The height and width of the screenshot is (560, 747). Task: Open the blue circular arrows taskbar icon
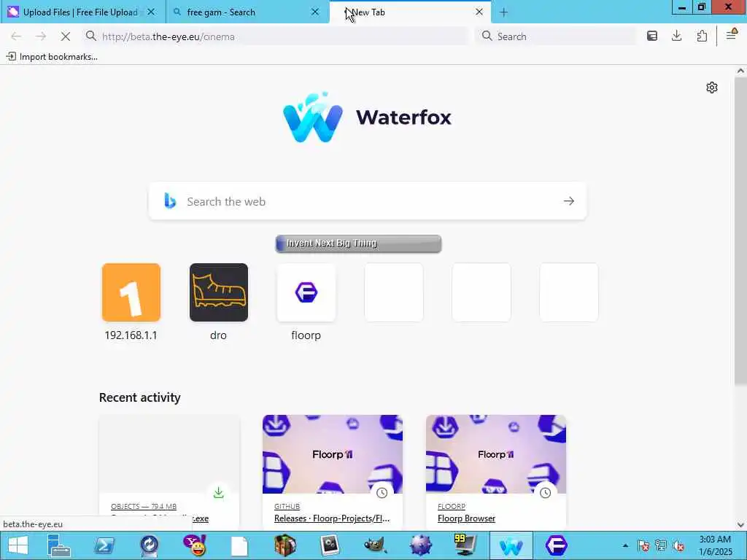[x=150, y=545]
